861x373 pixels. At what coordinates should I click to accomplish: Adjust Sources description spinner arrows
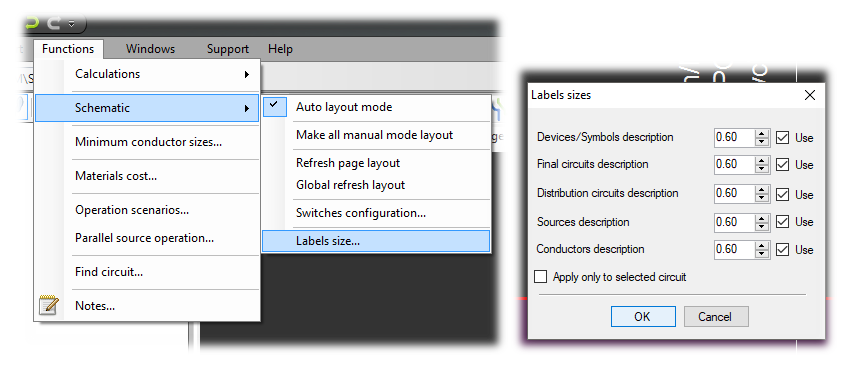[762, 222]
